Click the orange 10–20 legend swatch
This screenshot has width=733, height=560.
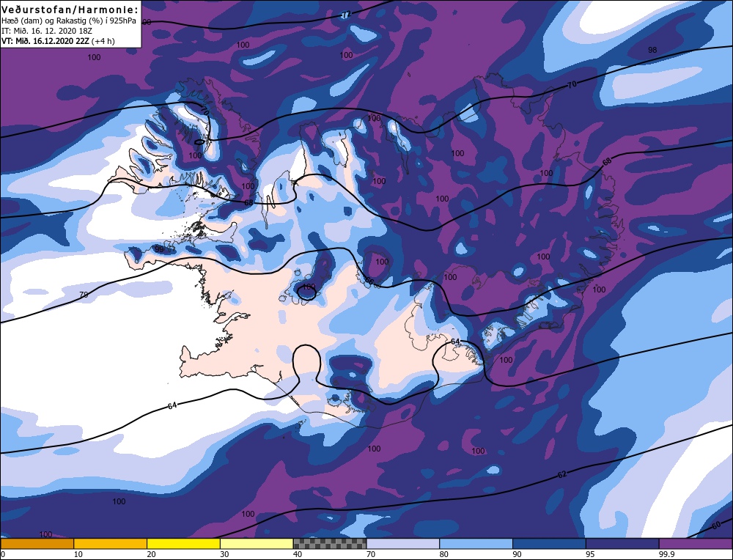tap(111, 543)
